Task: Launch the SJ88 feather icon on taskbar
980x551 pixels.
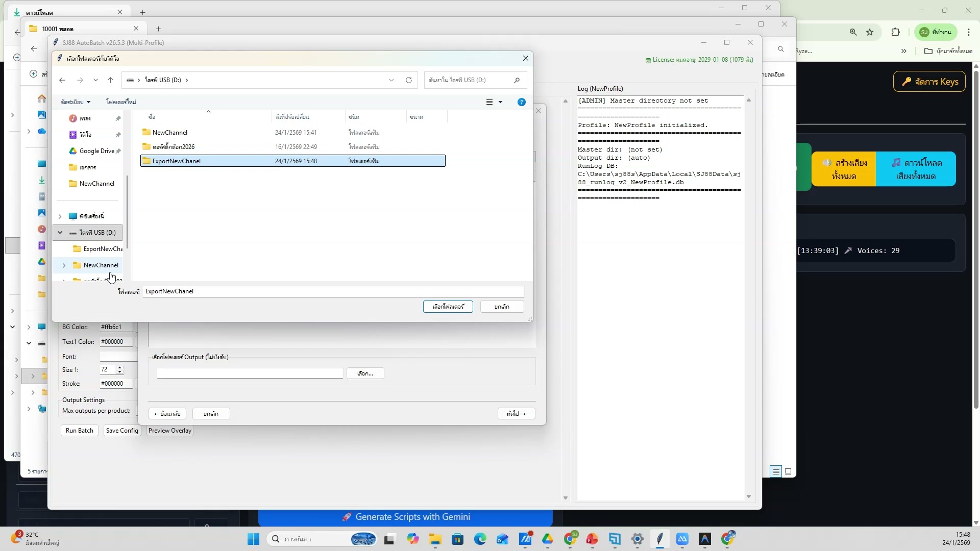Action: (x=660, y=539)
